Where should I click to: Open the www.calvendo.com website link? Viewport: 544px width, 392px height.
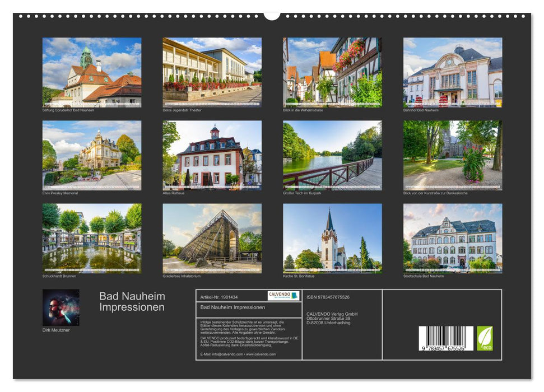261,354
